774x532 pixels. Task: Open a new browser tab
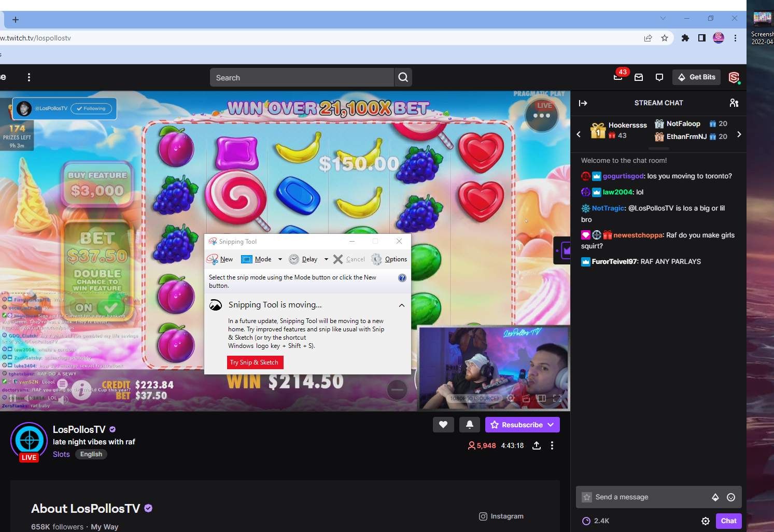point(16,20)
